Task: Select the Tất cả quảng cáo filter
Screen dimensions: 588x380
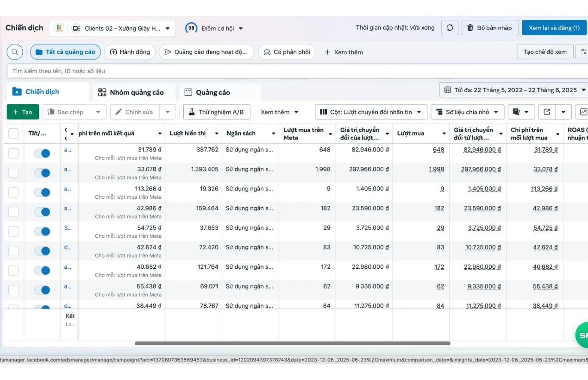Action: click(x=65, y=52)
